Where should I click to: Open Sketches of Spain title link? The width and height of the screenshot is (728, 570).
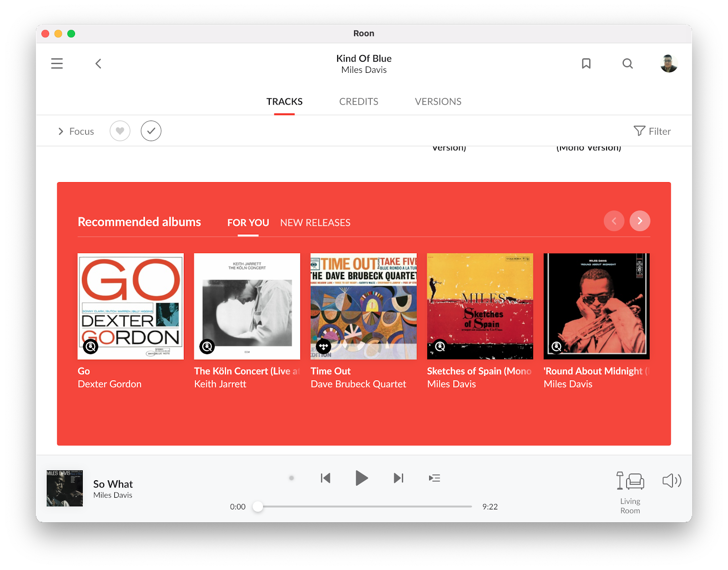pos(479,371)
